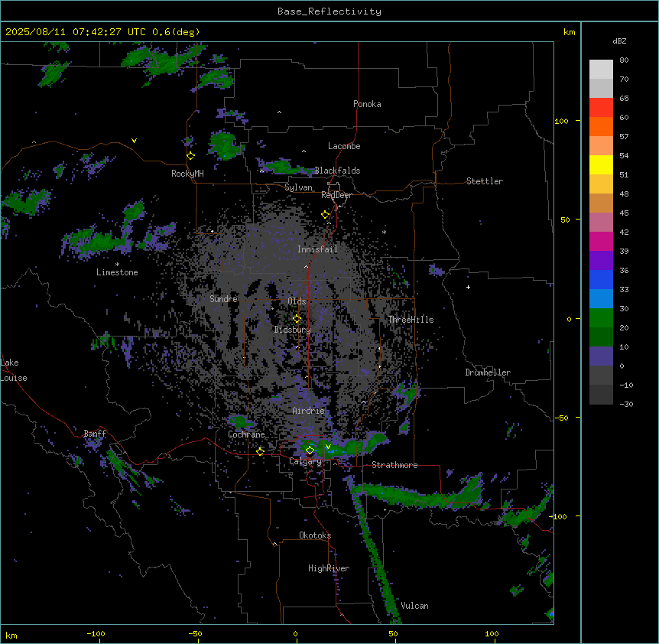Screen dimensions: 659x644
Task: Click the Cochrane label
Action: (246, 434)
